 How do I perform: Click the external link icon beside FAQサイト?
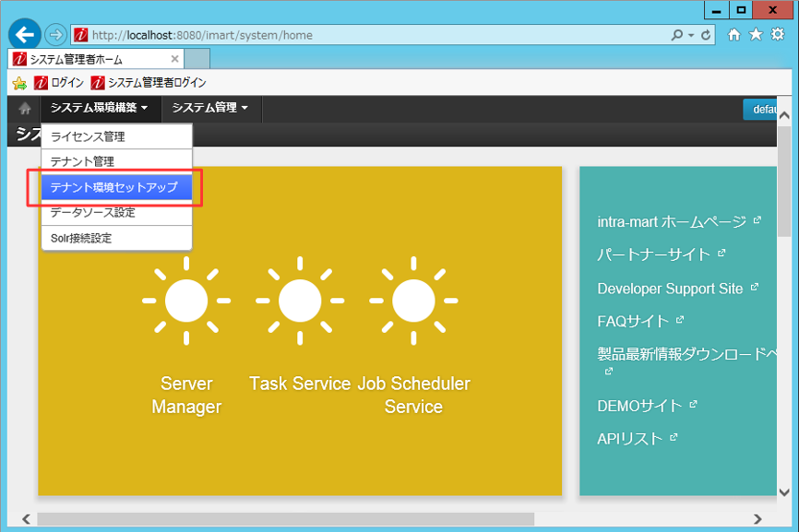point(680,320)
